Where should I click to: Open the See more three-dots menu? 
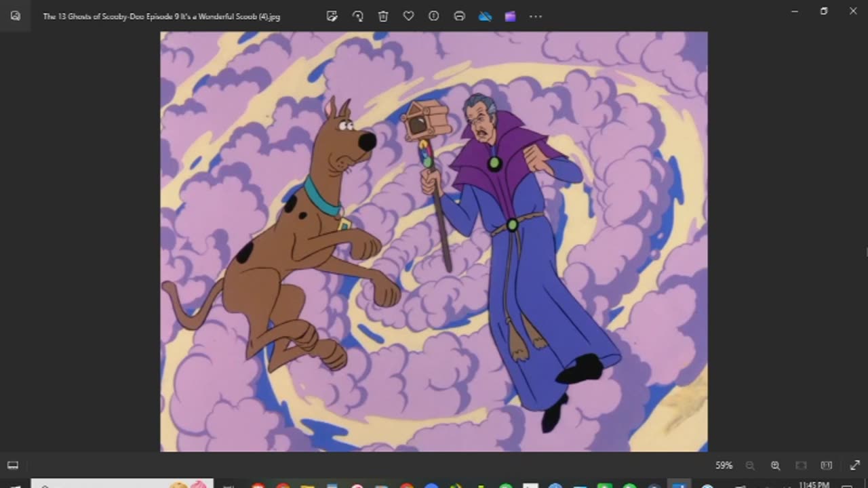pyautogui.click(x=536, y=16)
